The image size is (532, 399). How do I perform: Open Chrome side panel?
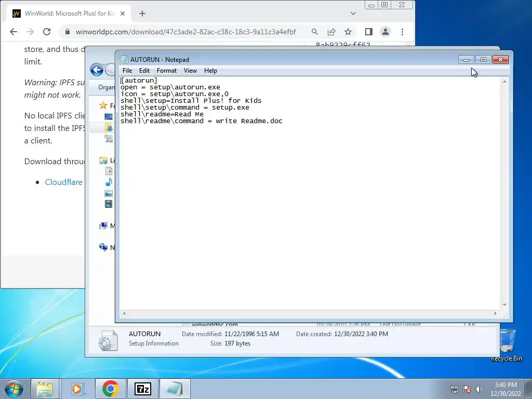point(369,32)
